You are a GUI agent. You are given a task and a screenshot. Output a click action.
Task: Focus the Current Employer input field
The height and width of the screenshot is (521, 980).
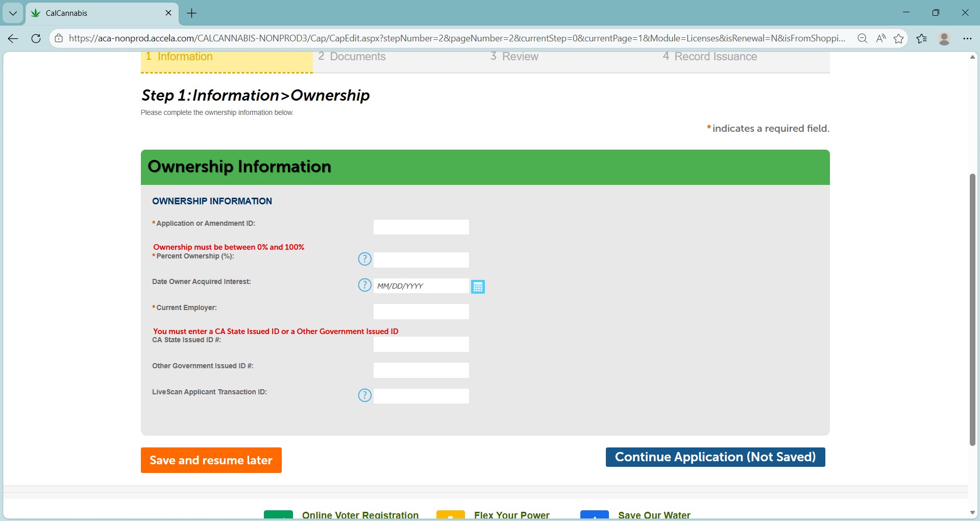pyautogui.click(x=421, y=312)
